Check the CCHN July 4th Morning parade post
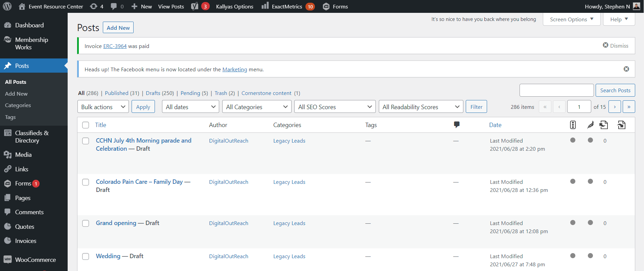644x271 pixels. tap(86, 141)
